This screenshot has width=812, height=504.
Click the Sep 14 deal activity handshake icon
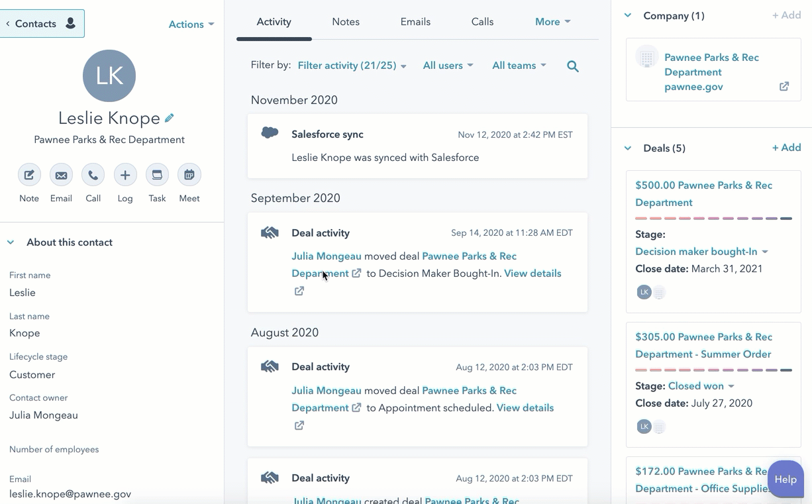tap(270, 232)
